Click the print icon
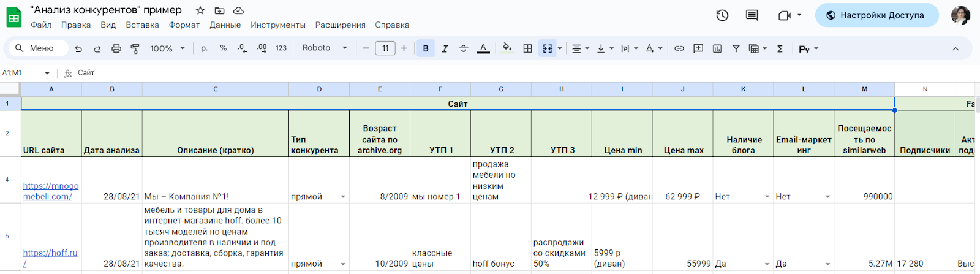 116,48
